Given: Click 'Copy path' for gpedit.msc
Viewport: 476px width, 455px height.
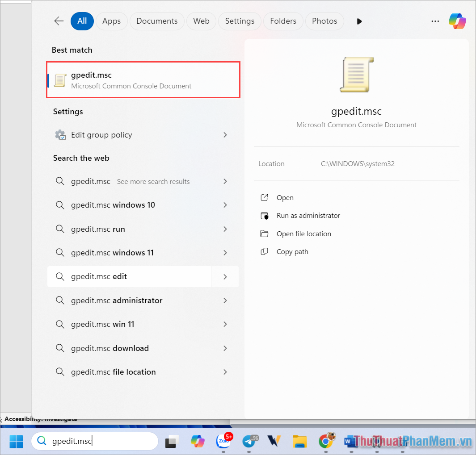Looking at the screenshot, I should click(x=292, y=251).
